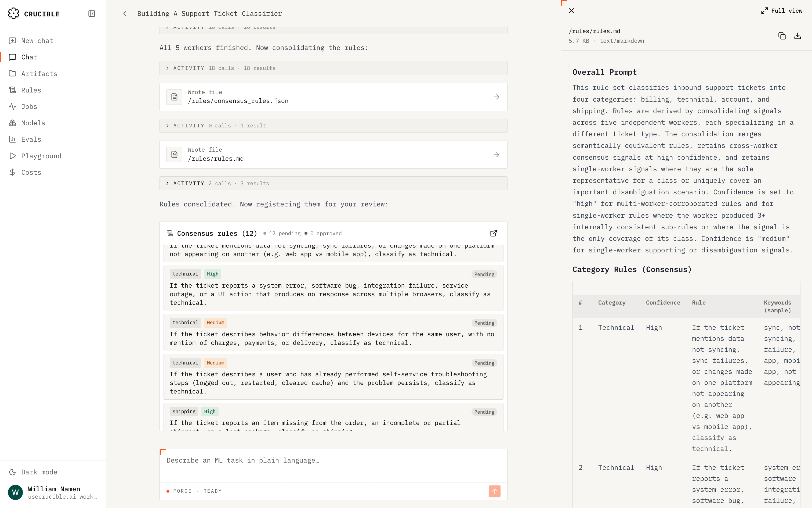Open Full view of the file

click(782, 11)
